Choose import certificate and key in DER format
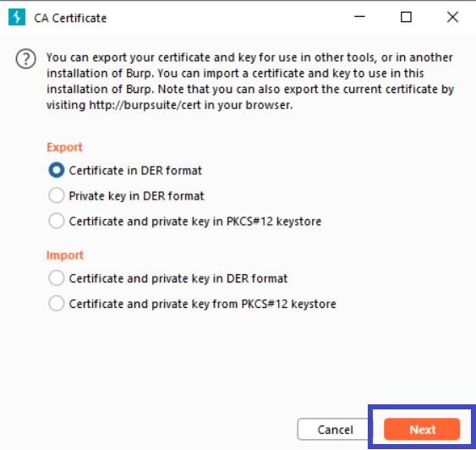This screenshot has width=476, height=450. (57, 278)
